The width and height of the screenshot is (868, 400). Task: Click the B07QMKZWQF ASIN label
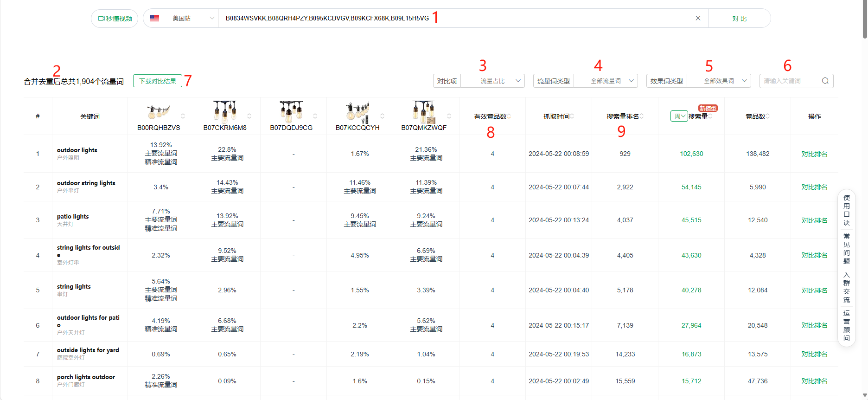tap(424, 128)
